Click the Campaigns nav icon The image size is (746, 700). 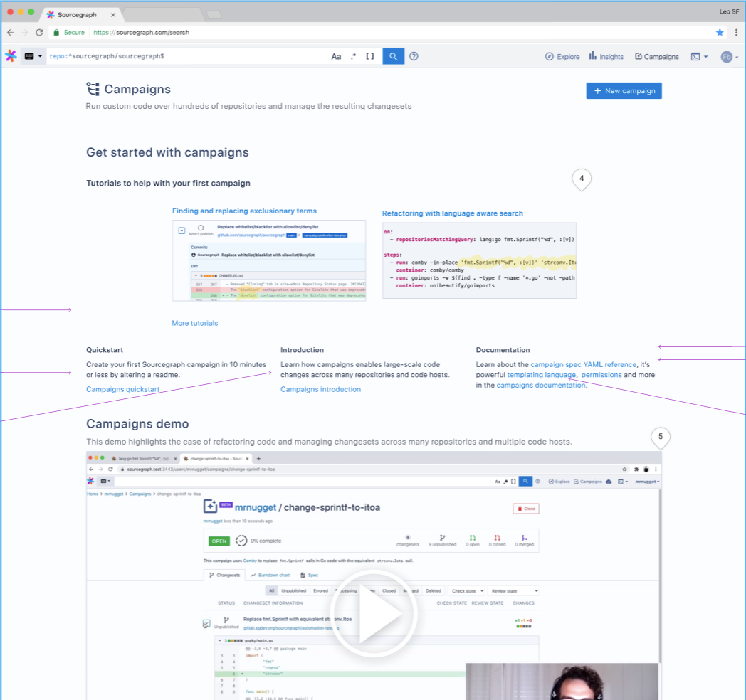[639, 57]
